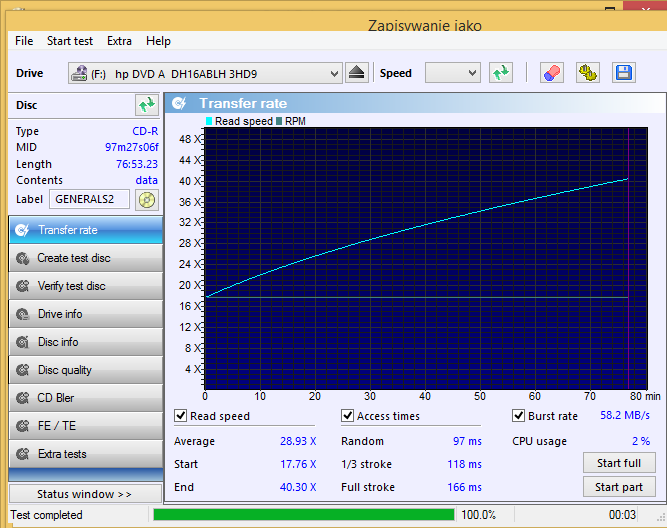Open the Help menu

(158, 41)
